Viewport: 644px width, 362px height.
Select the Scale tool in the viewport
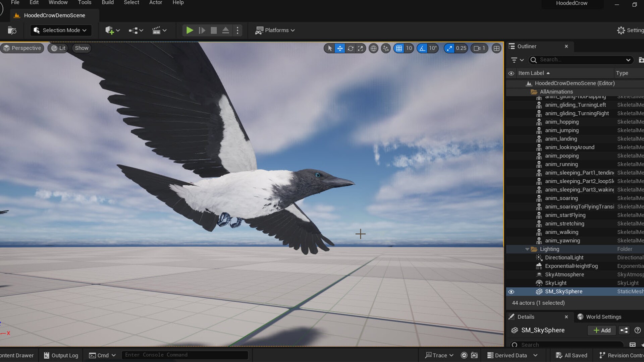[361, 48]
